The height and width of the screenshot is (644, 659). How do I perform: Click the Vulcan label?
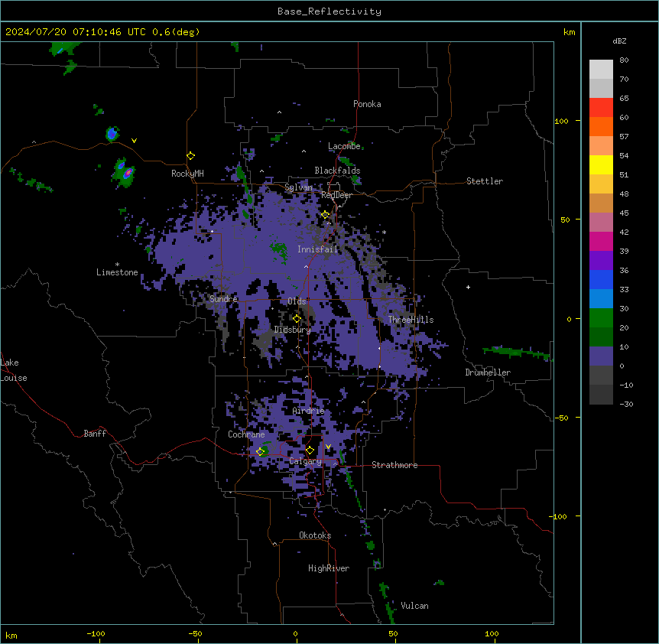(414, 606)
